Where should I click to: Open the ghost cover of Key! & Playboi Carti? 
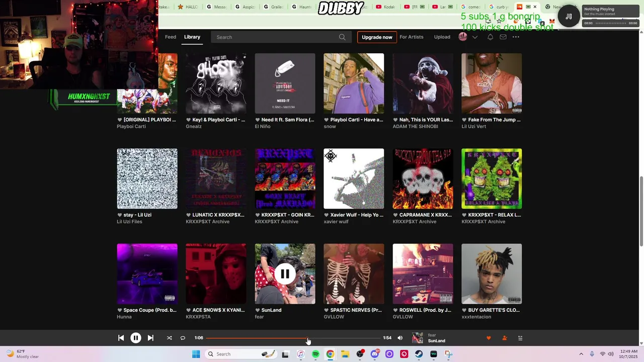[x=216, y=83]
